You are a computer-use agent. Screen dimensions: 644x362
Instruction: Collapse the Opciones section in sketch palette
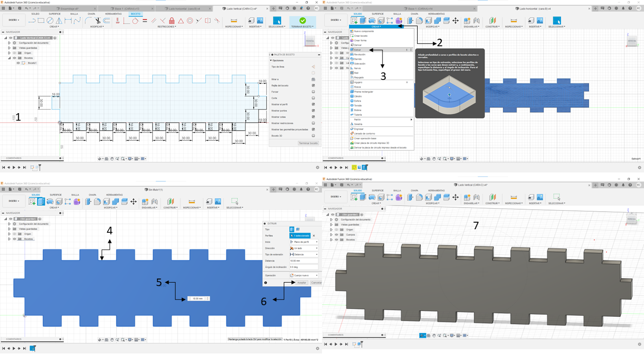(270, 60)
